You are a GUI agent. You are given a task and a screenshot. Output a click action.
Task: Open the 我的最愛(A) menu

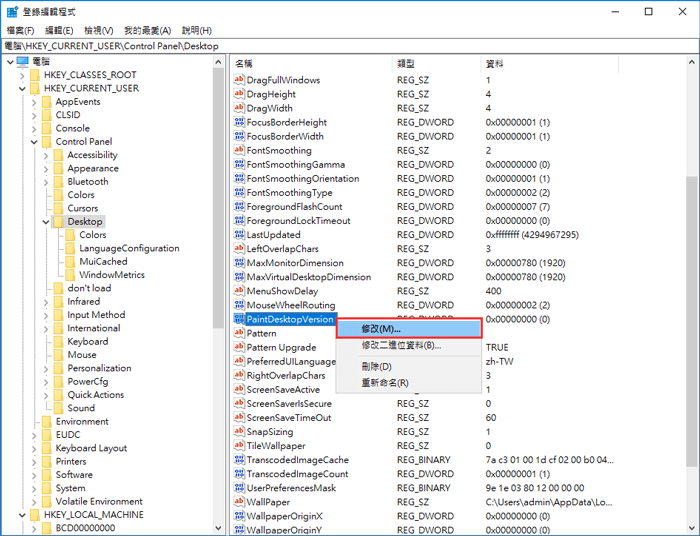148,30
